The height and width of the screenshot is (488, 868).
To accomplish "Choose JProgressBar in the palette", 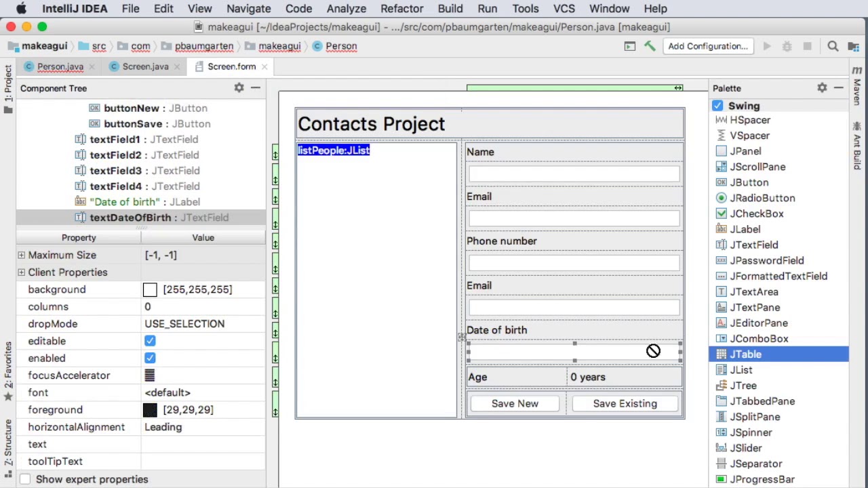I will pyautogui.click(x=762, y=479).
